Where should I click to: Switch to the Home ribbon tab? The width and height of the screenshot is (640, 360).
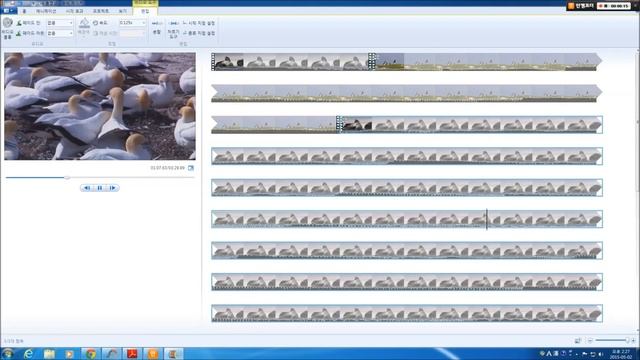24,11
